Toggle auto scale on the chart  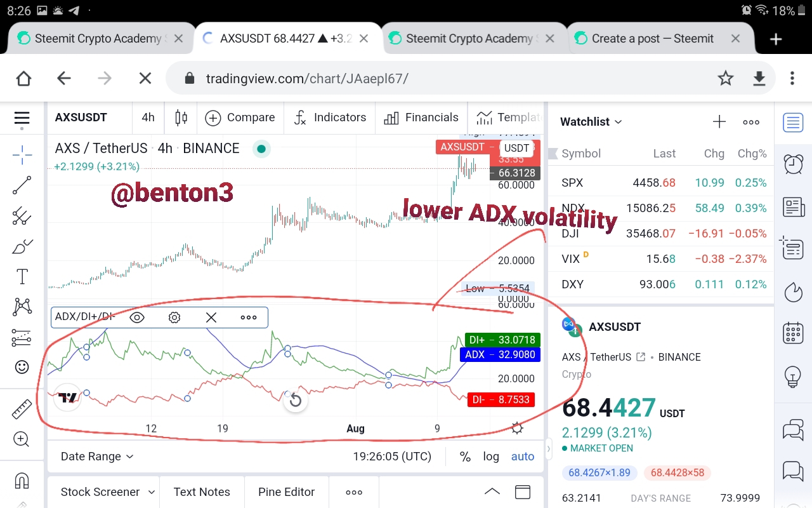523,456
